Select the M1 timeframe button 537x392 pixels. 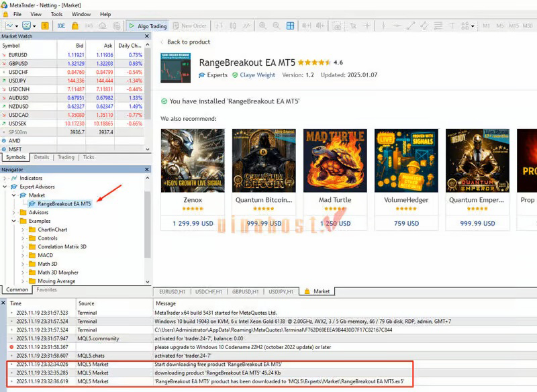(x=486, y=26)
